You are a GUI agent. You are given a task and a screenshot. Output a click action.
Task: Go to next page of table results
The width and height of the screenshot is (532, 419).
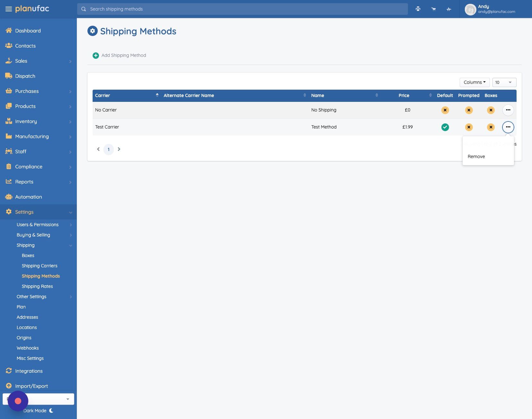coord(119,149)
